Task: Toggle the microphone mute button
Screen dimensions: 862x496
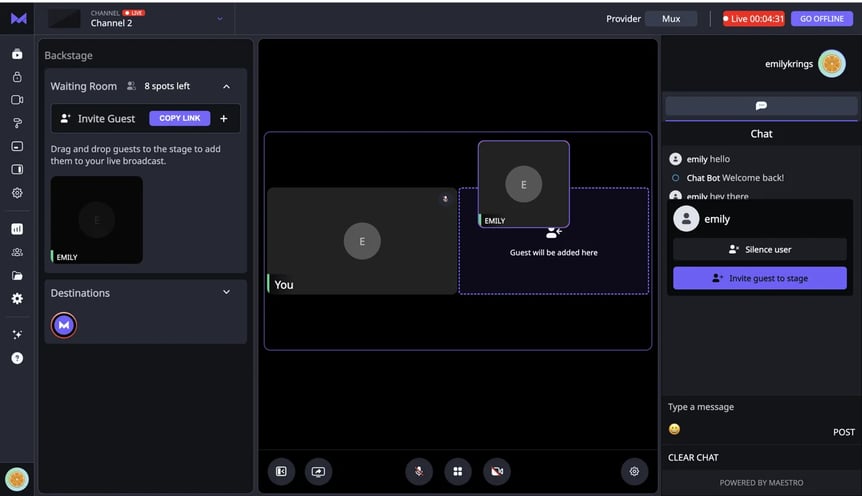Action: (x=419, y=471)
